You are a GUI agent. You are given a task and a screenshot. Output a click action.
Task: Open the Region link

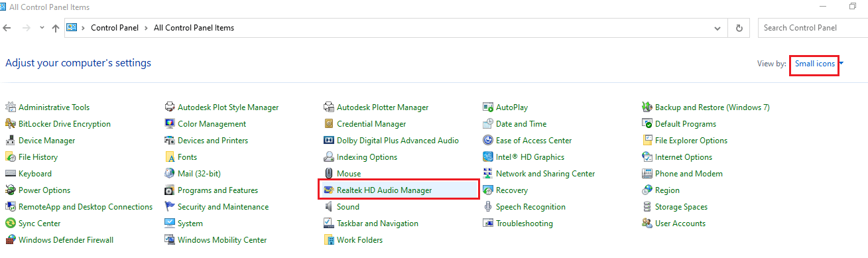[667, 190]
